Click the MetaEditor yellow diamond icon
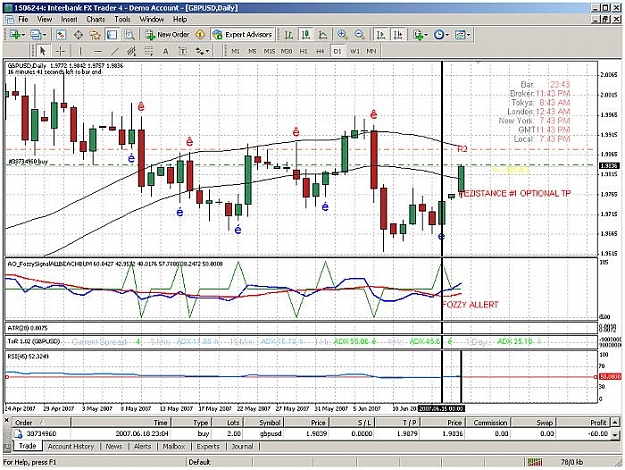This screenshot has width=625, height=470. tap(200, 35)
